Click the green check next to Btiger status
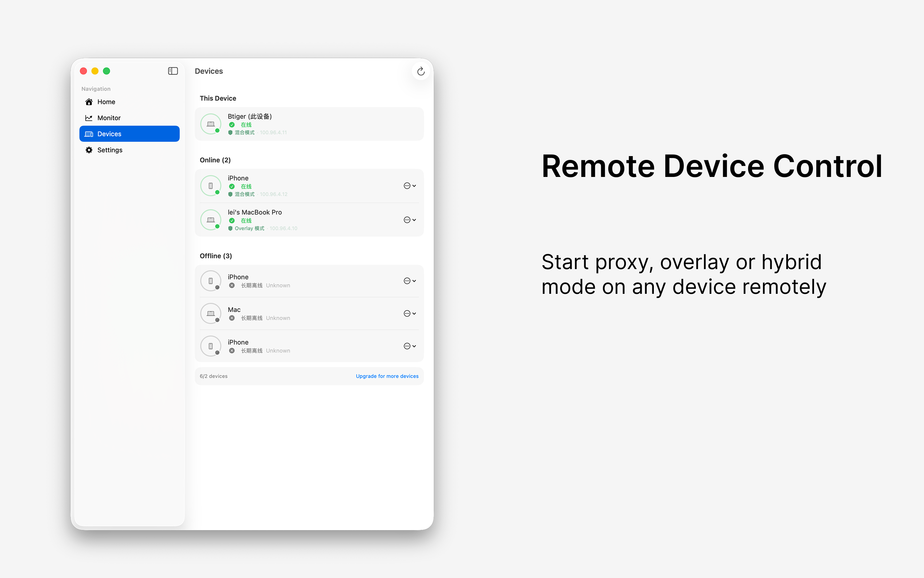This screenshot has height=578, width=924. pos(232,125)
